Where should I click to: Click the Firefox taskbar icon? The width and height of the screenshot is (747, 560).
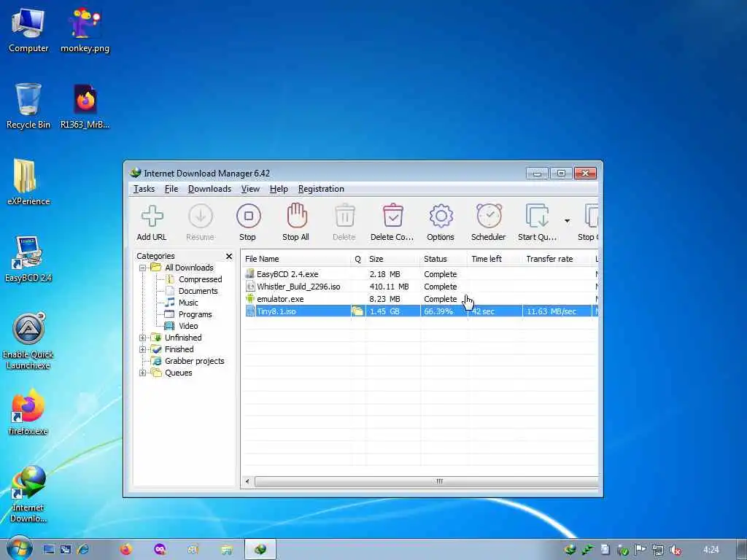(125, 550)
